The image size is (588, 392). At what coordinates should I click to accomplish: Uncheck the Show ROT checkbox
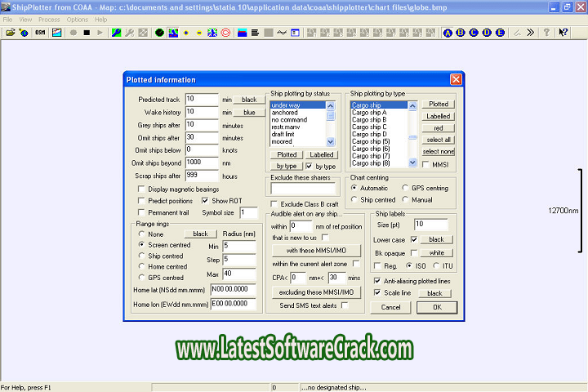205,201
